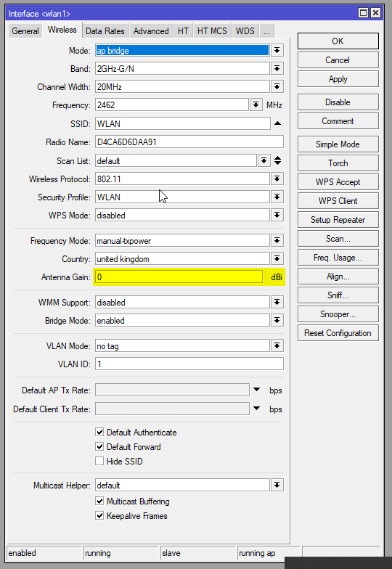Click in the Country field showing united kingdom
The image size is (392, 569).
tap(183, 258)
